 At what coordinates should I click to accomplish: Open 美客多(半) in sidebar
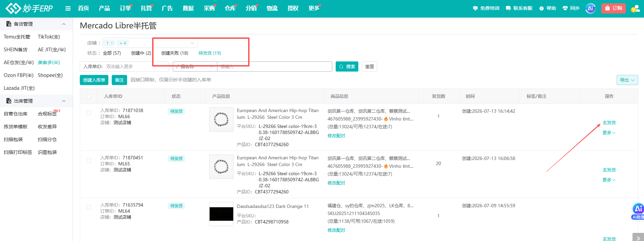[49, 62]
